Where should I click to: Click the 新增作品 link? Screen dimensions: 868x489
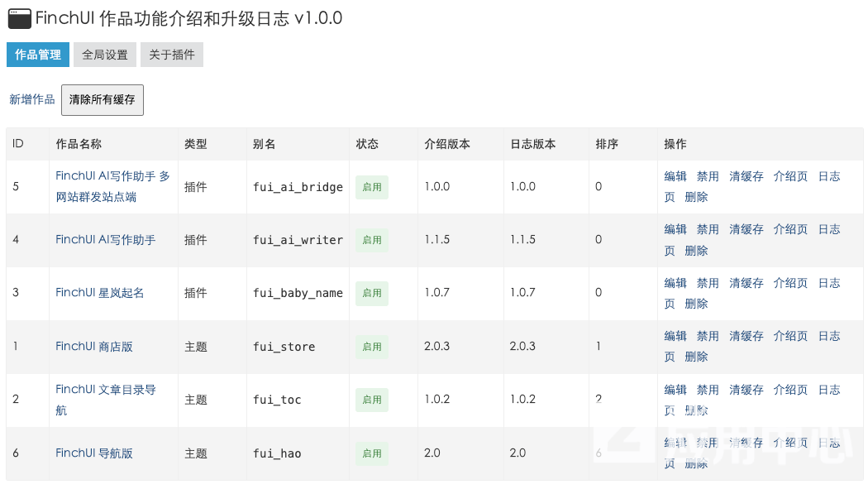pyautogui.click(x=32, y=99)
